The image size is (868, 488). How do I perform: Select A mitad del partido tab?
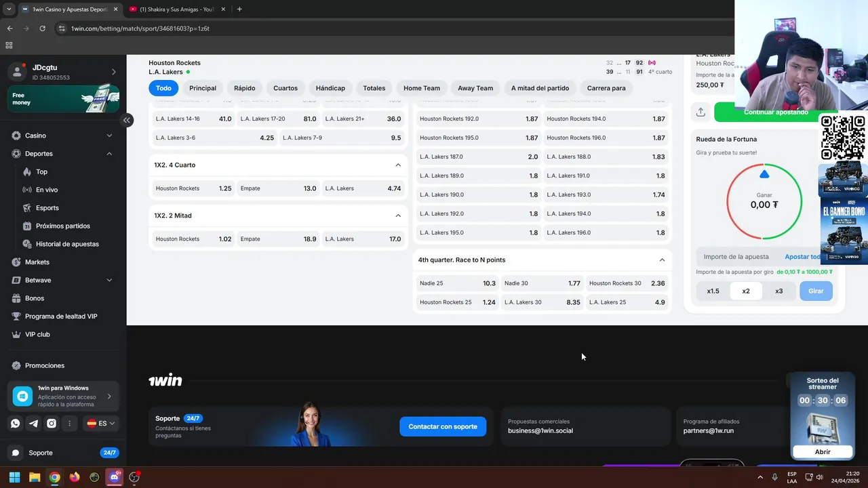tap(540, 88)
